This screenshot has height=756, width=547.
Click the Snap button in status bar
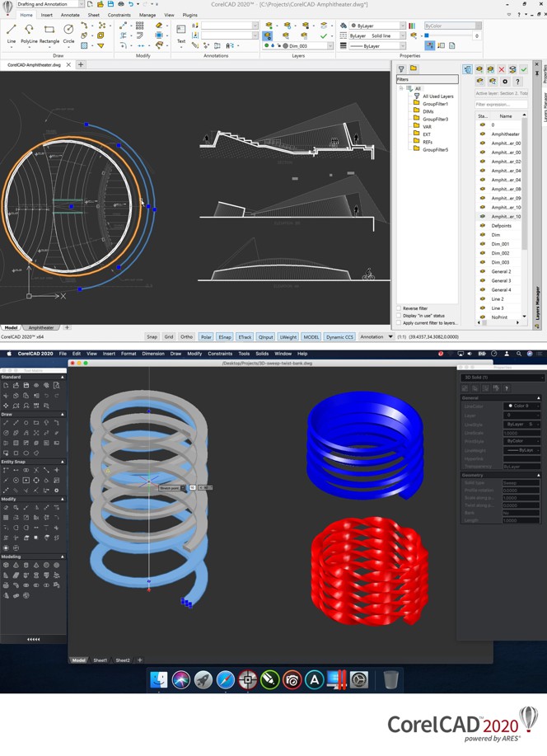(152, 336)
